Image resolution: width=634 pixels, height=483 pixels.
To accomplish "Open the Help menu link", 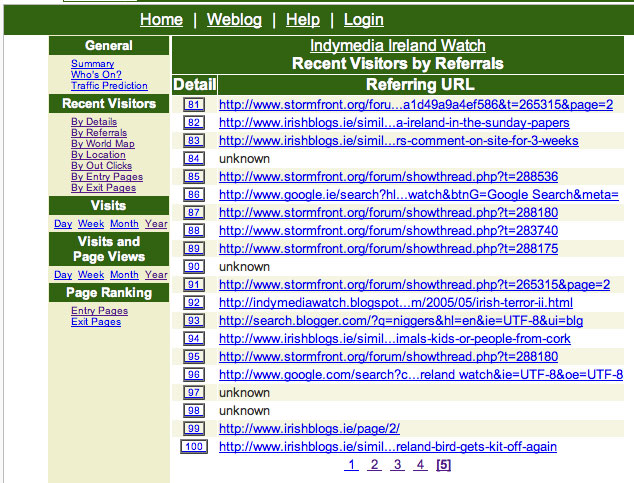I will (x=302, y=20).
